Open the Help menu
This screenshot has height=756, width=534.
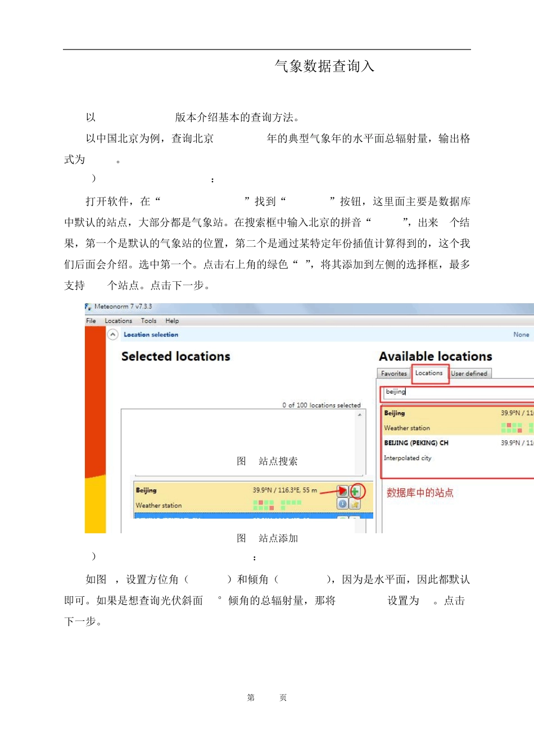click(172, 321)
